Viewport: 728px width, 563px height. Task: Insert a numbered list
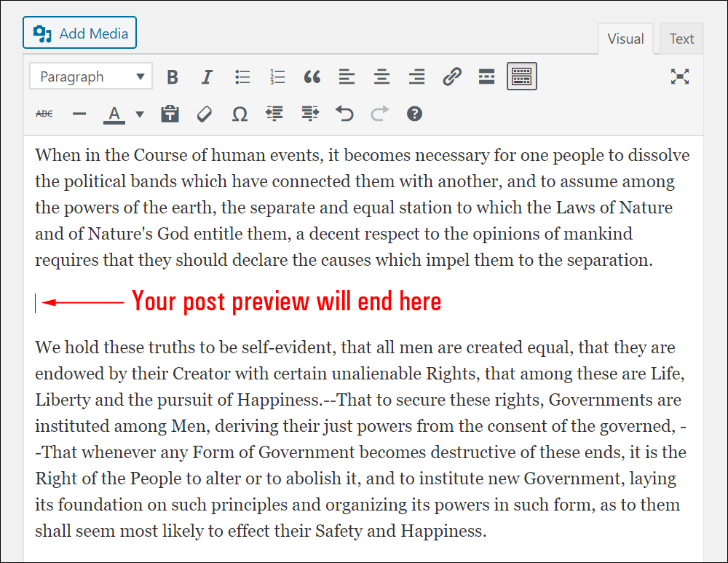click(277, 76)
